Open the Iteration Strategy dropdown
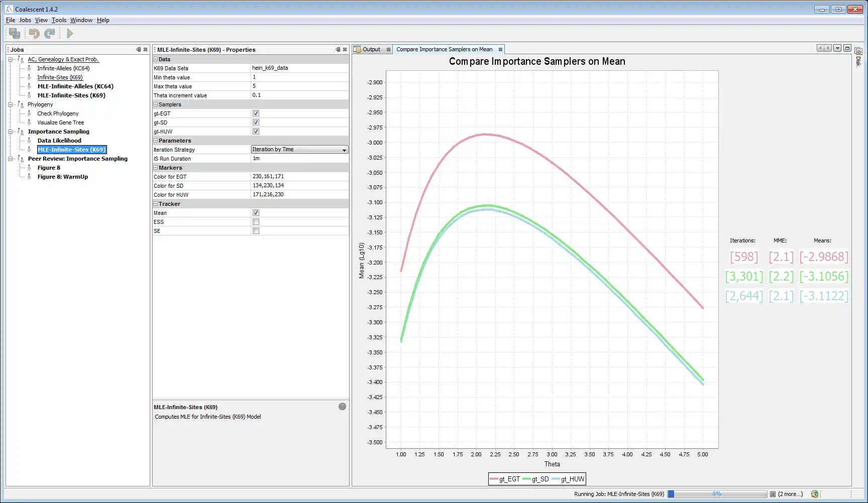Image resolution: width=868 pixels, height=503 pixels. pyautogui.click(x=344, y=150)
